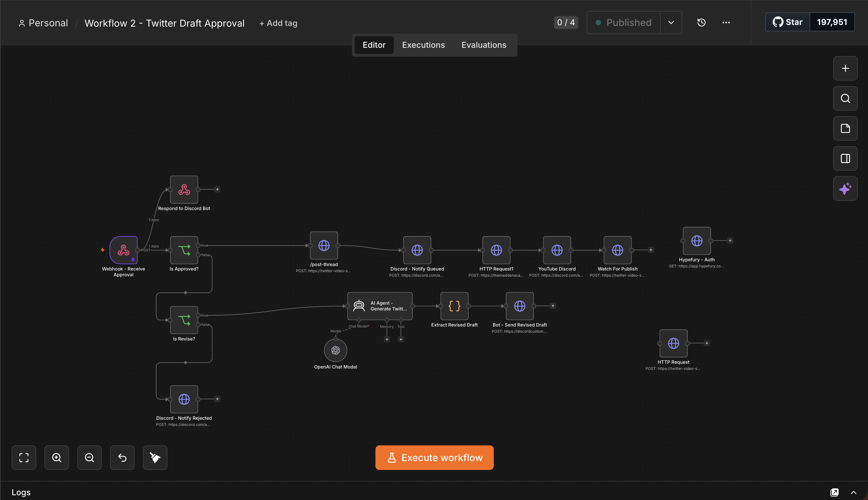Click the + Add tag link
868x500 pixels.
(278, 23)
